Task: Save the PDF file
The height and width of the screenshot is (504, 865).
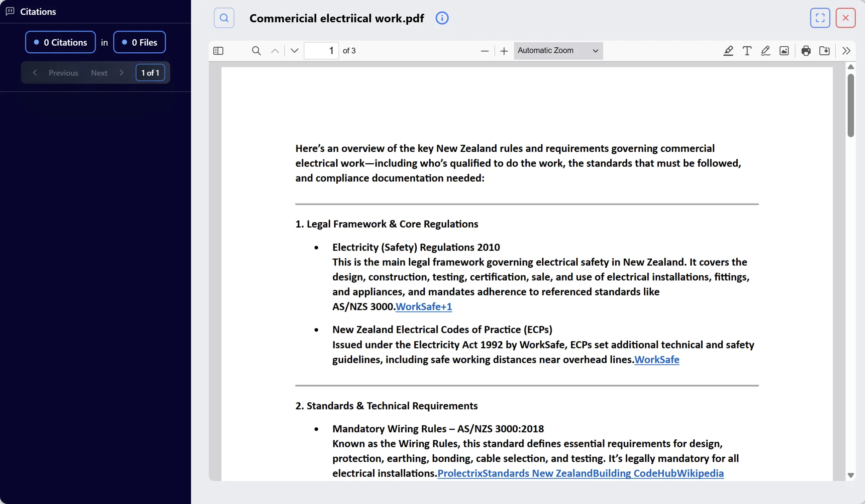Action: point(825,51)
